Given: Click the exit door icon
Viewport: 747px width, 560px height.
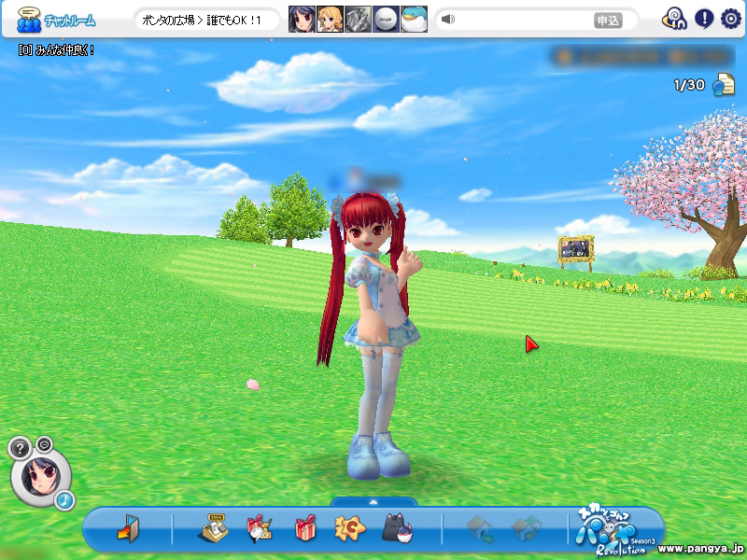Looking at the screenshot, I should pyautogui.click(x=128, y=528).
